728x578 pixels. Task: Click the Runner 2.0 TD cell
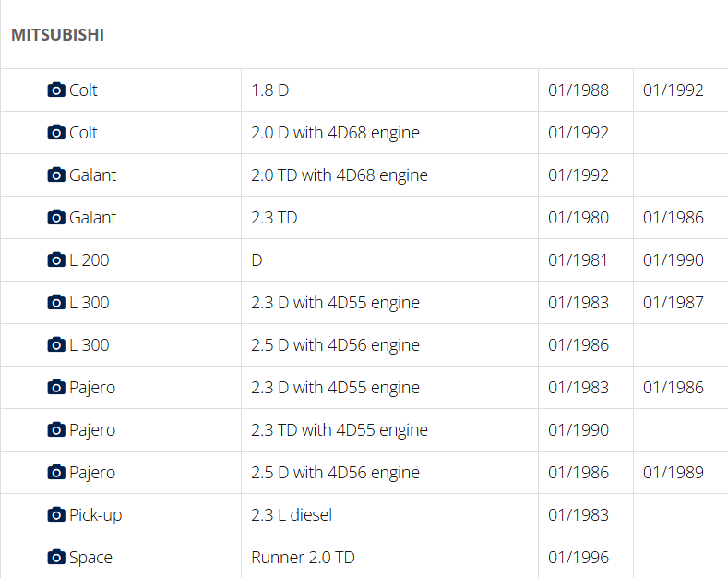pos(303,558)
